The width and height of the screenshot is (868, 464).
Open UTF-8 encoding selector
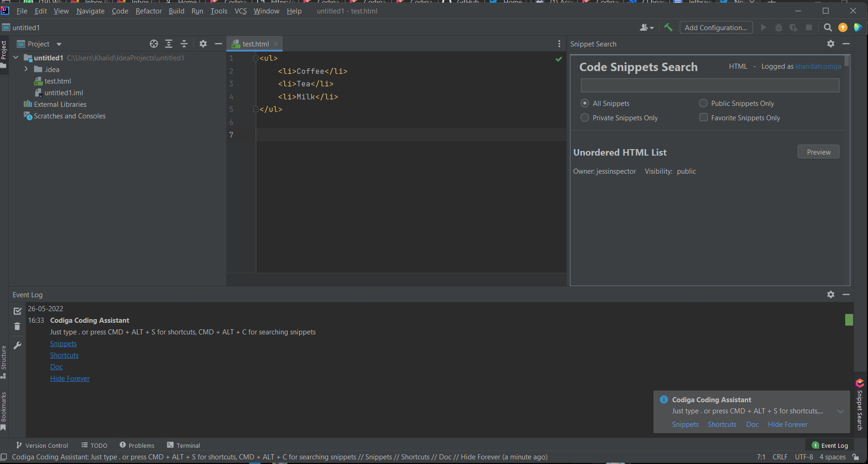(804, 457)
